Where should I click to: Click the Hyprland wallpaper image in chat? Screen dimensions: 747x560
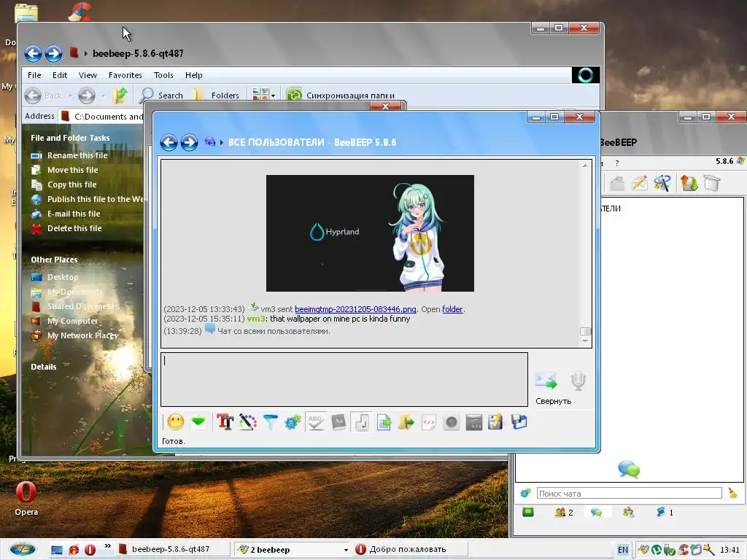point(370,233)
